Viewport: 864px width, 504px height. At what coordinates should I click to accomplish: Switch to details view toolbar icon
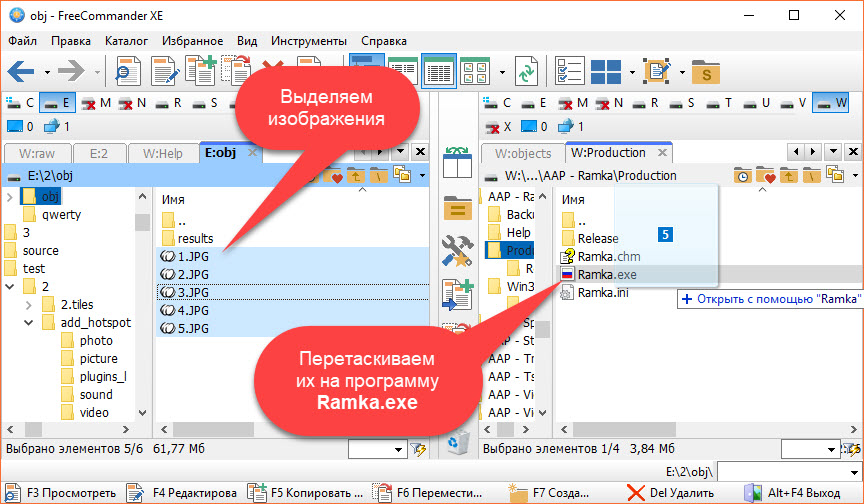(x=439, y=71)
